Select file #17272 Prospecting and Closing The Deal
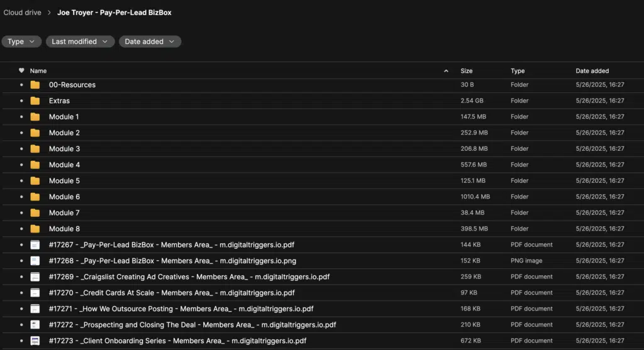This screenshot has width=644, height=350. pyautogui.click(x=192, y=325)
